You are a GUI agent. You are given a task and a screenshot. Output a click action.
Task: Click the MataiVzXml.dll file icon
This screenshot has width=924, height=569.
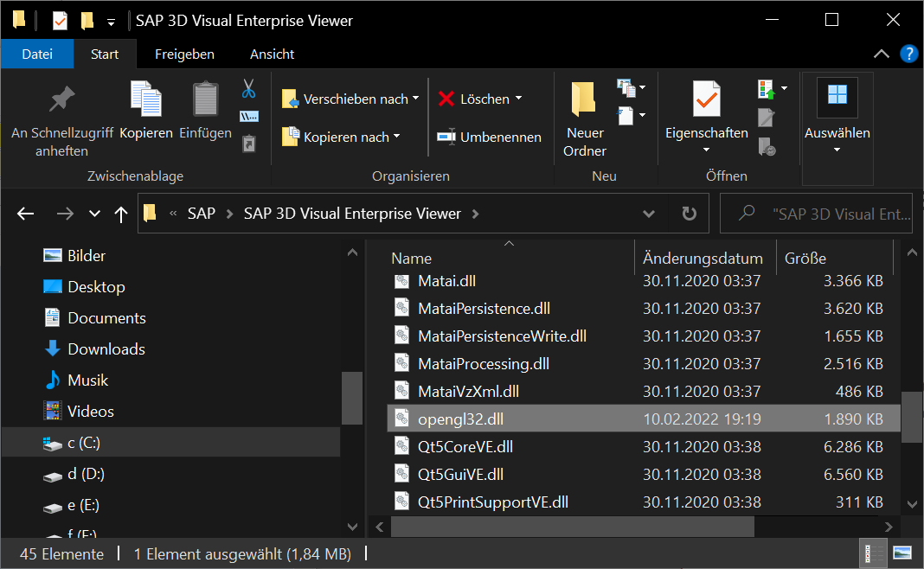point(402,391)
